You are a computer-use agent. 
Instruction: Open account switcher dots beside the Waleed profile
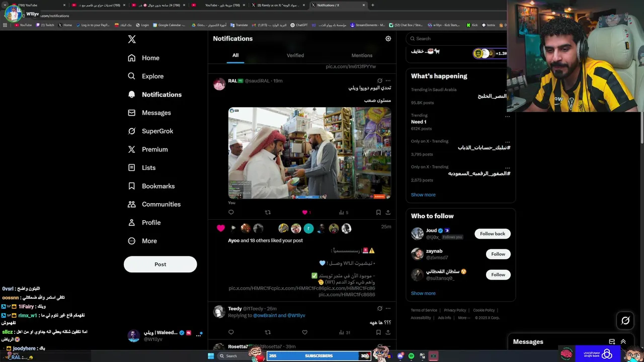(x=198, y=335)
